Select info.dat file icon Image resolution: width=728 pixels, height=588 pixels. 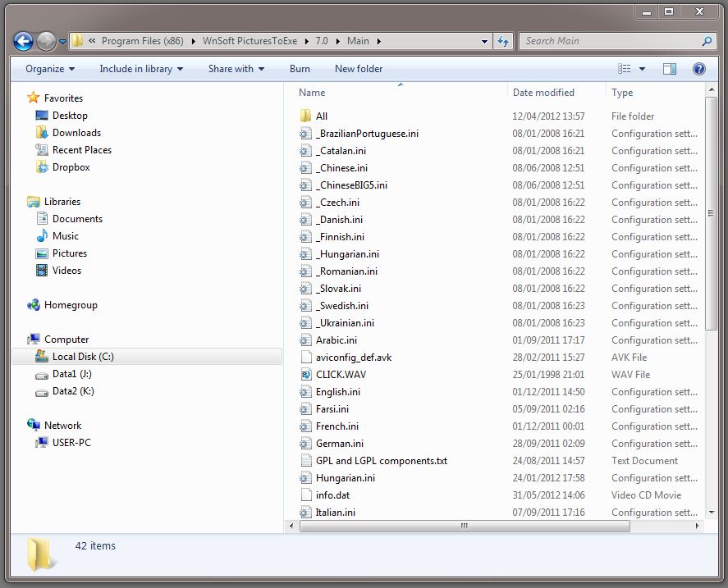coord(306,495)
